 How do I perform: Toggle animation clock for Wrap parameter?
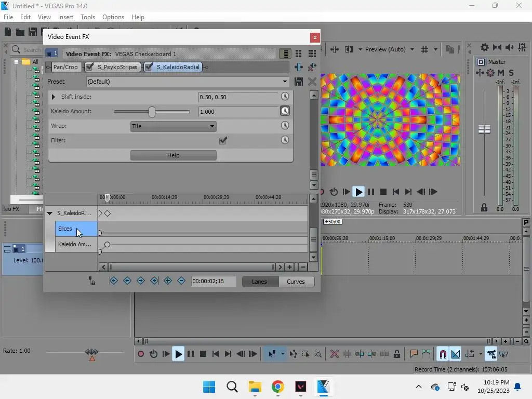click(285, 126)
